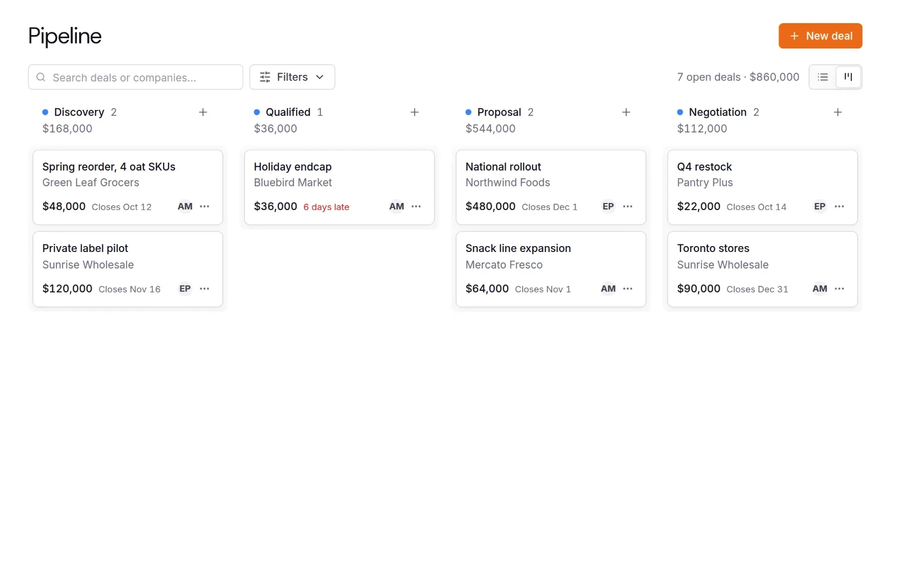The width and height of the screenshot is (898, 588).
Task: Open the Holiday endcap deal
Action: [x=339, y=187]
